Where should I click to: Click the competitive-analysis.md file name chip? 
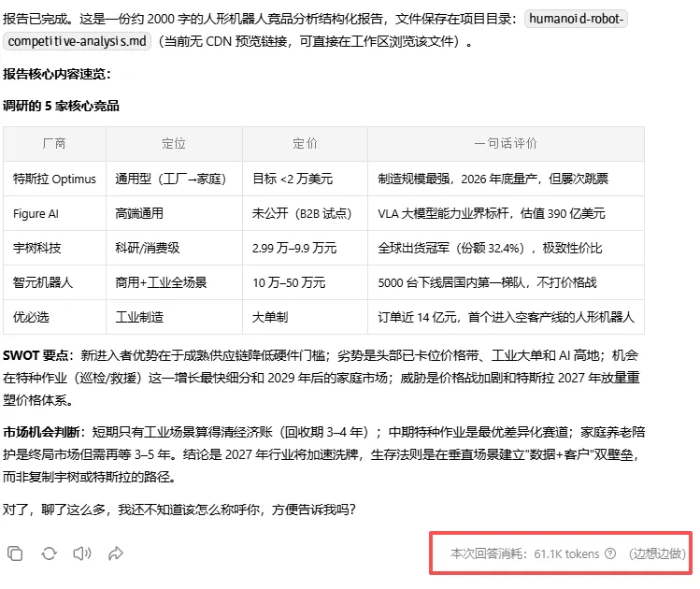tap(78, 41)
